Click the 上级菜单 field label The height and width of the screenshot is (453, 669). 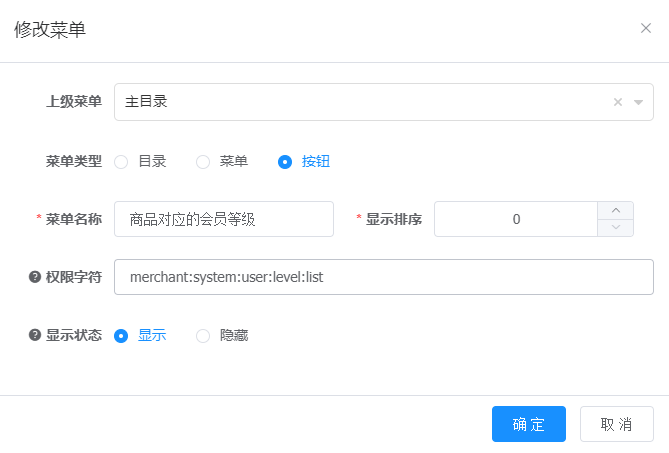click(x=74, y=102)
